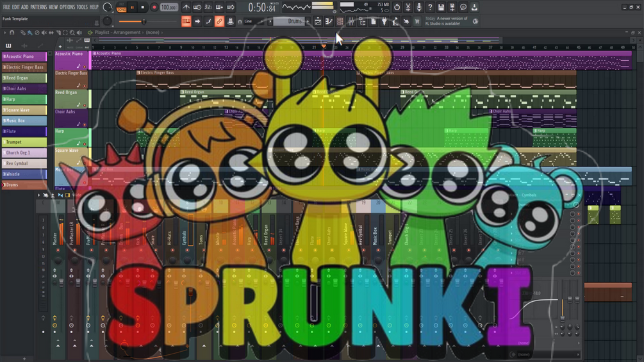Open the ADD menu
This screenshot has width=644, height=362.
pos(24,7)
